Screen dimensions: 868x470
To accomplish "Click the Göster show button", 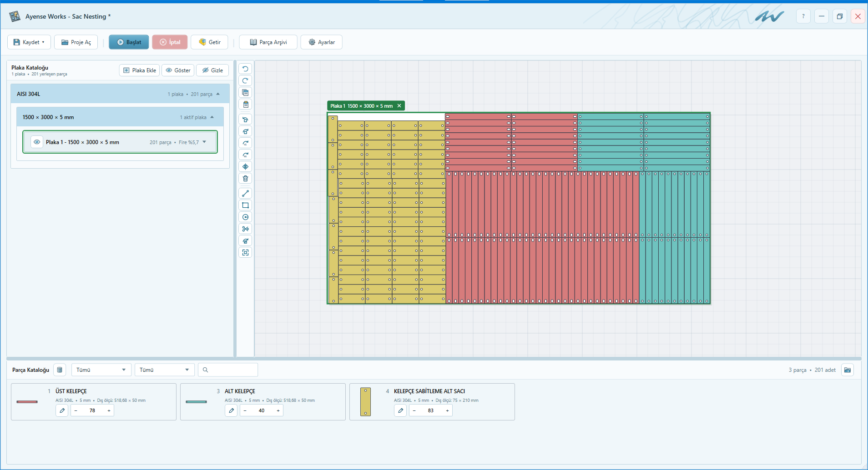I will pyautogui.click(x=178, y=70).
